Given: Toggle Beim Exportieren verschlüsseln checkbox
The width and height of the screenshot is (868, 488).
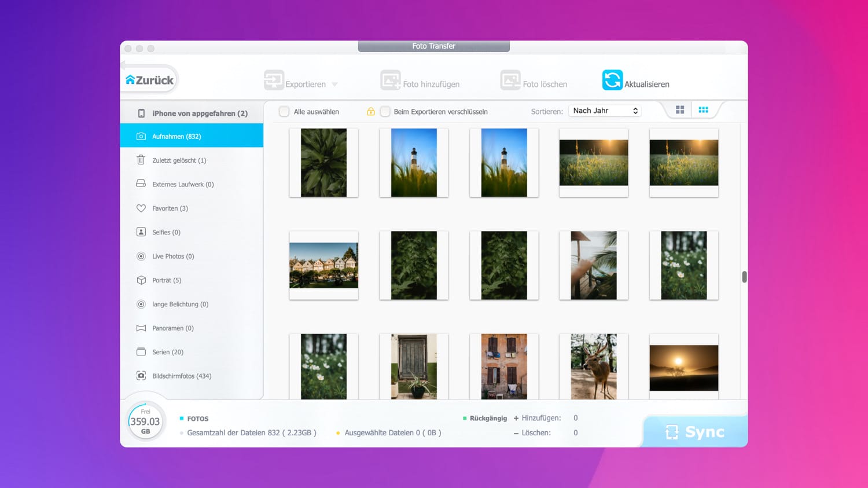Looking at the screenshot, I should [385, 112].
